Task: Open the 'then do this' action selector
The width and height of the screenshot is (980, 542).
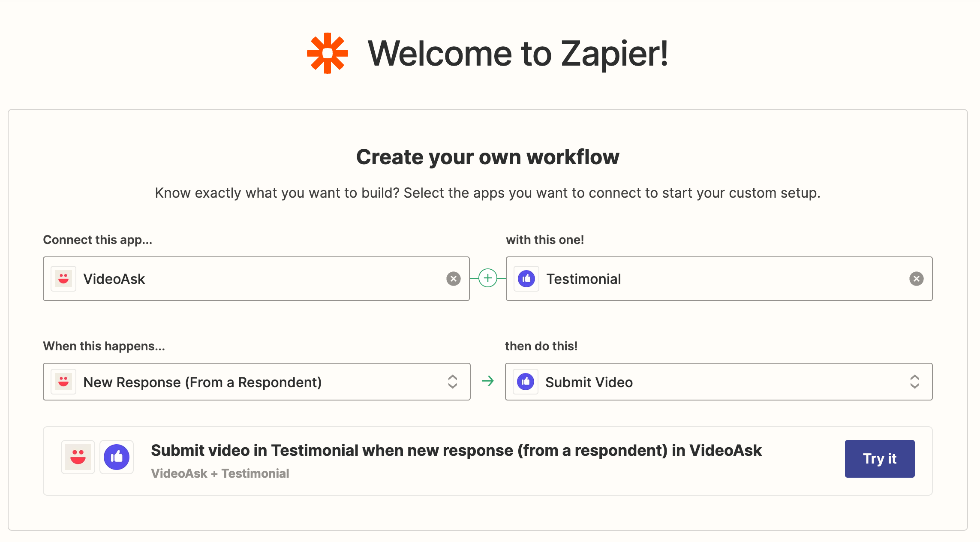Action: (718, 382)
